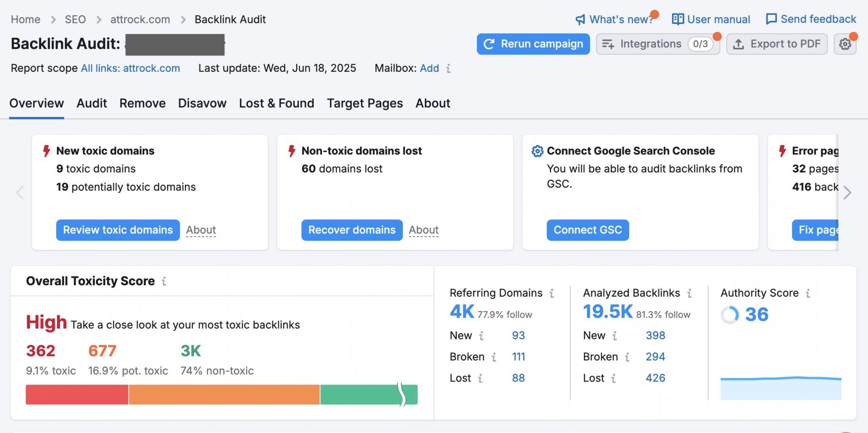Click the green non-toxic bar segment
The image size is (868, 433).
point(369,395)
